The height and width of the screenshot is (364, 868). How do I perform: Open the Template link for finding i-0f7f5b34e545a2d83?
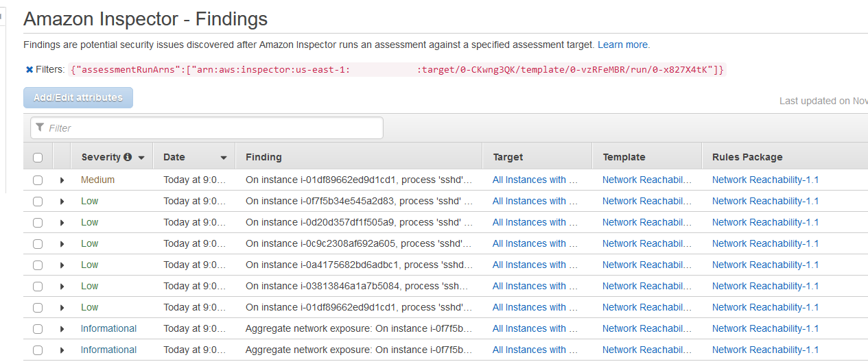point(647,201)
